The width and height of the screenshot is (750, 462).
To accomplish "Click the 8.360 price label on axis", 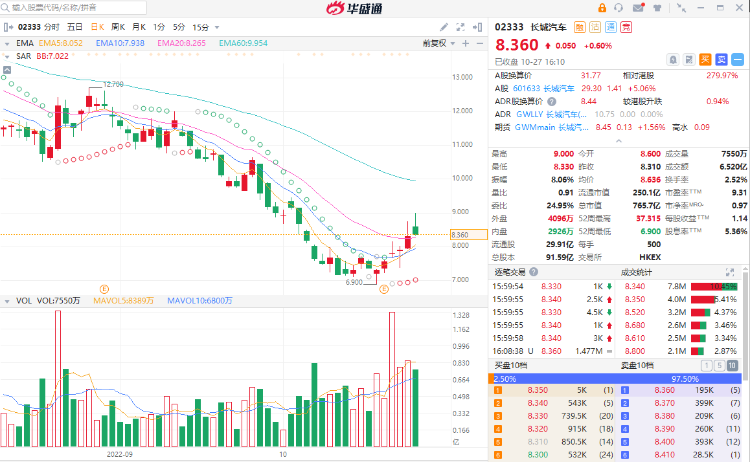I will click(469, 235).
